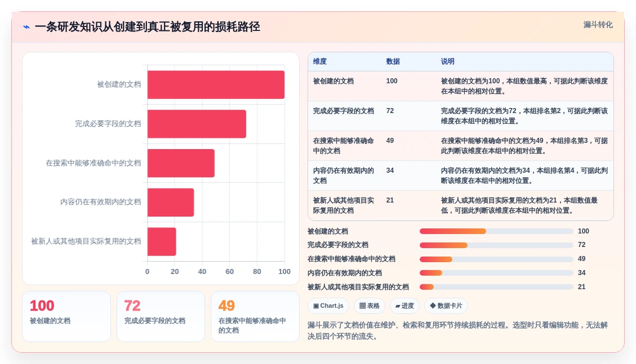This screenshot has height=364, width=636.
Task: Click the progress bar for 被创建的文档
Action: click(x=496, y=231)
